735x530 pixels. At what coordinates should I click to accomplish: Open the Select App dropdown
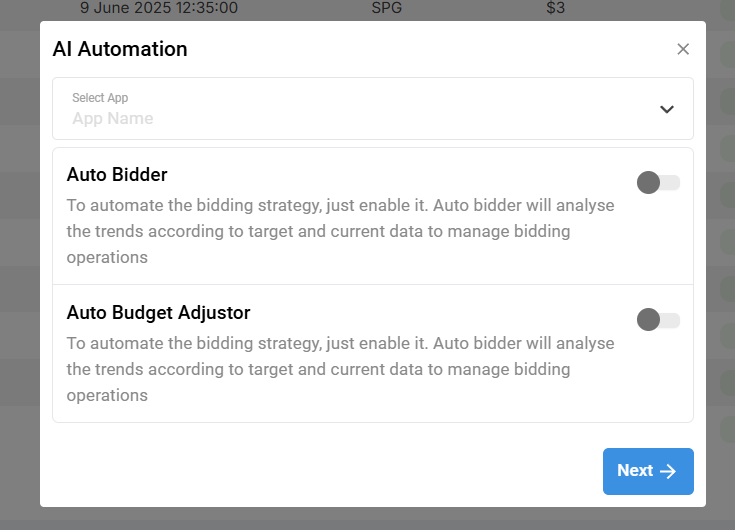point(373,108)
